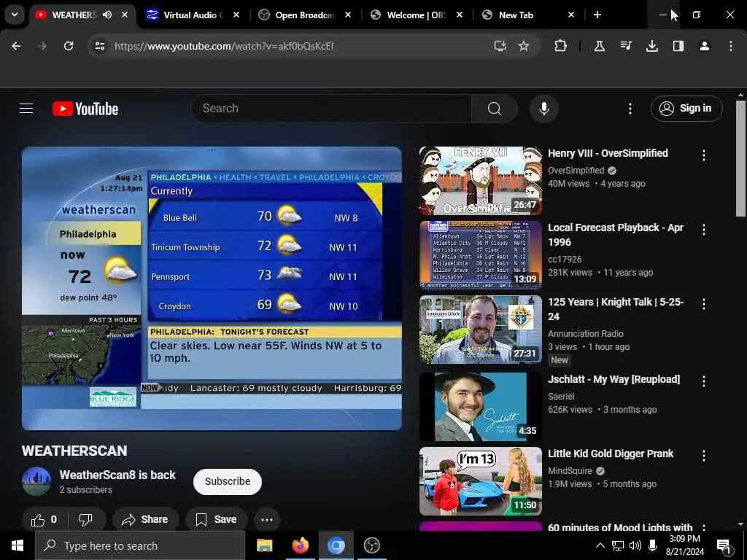Screen dimensions: 747x560
Task: Open the browser extensions puzzle icon
Action: tap(561, 46)
